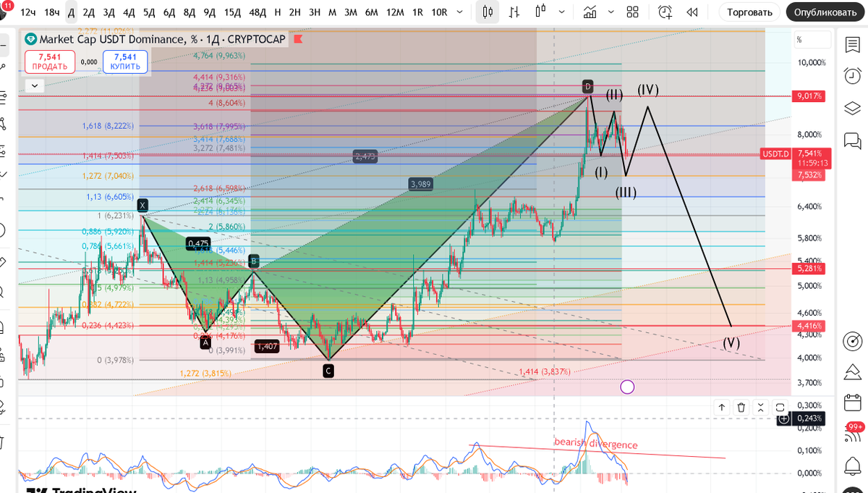Screen dimensions: 868x493
Task: Collapse the legend with the chevron button
Action: [34, 85]
